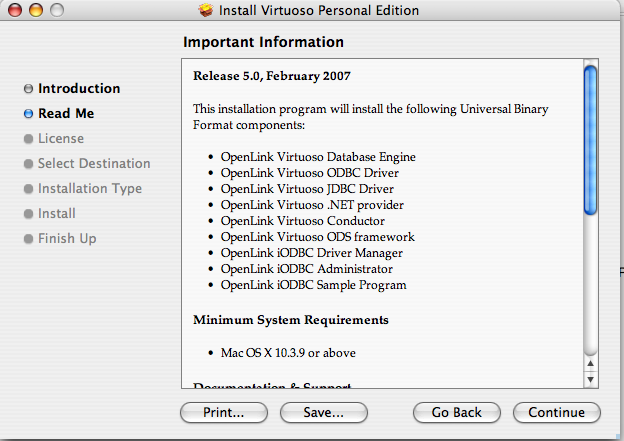Select the Select Destination step
624x441 pixels.
point(94,164)
